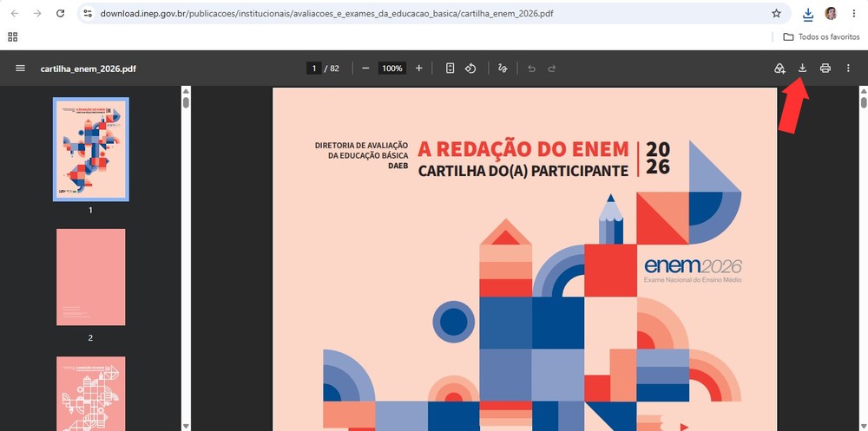Click the 100% zoom level field
The height and width of the screenshot is (431, 868).
[x=392, y=68]
